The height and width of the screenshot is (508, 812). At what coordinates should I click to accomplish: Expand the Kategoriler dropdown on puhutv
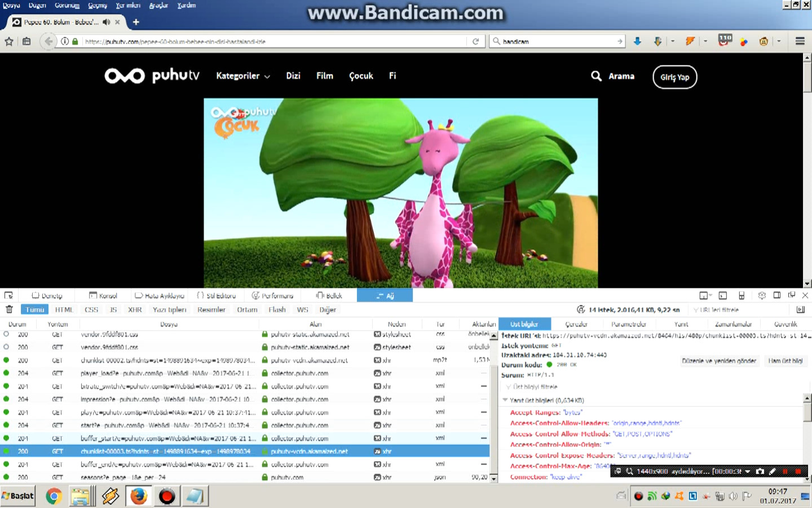243,76
